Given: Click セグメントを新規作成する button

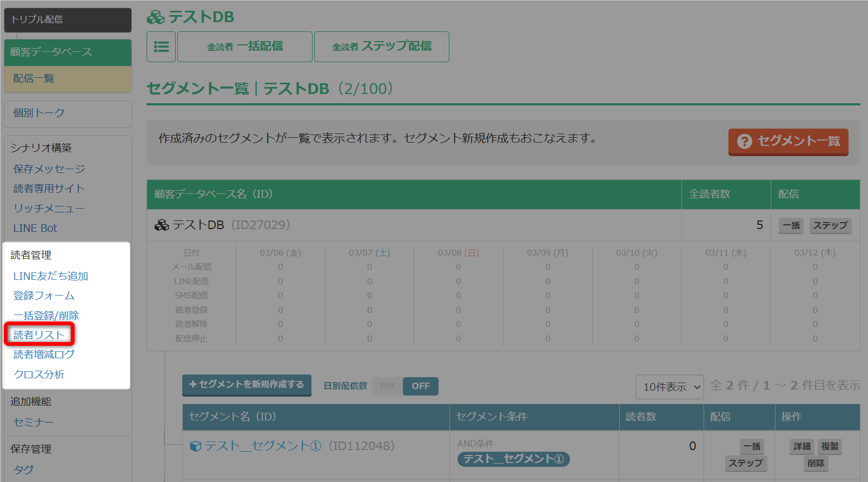Looking at the screenshot, I should pyautogui.click(x=247, y=385).
